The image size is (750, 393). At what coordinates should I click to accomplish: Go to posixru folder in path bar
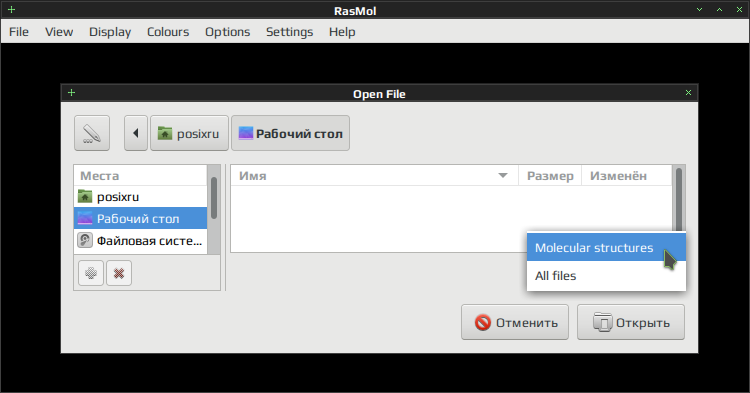[189, 133]
